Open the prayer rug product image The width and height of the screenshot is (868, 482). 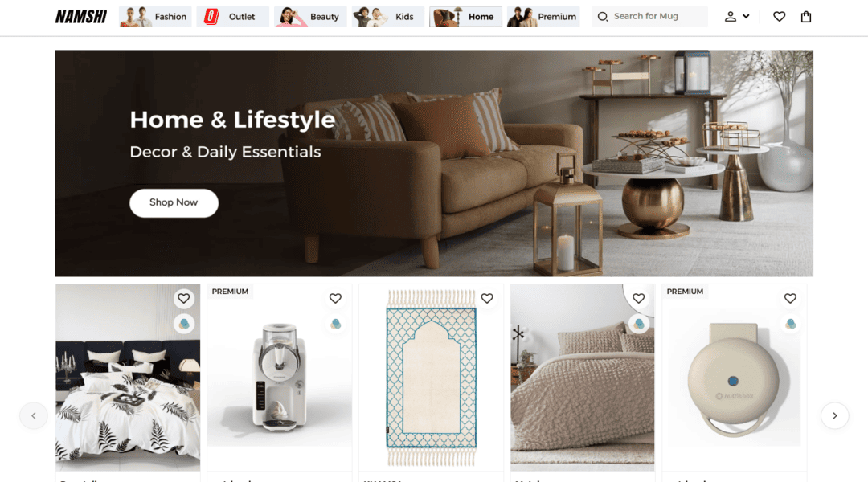[x=432, y=378]
